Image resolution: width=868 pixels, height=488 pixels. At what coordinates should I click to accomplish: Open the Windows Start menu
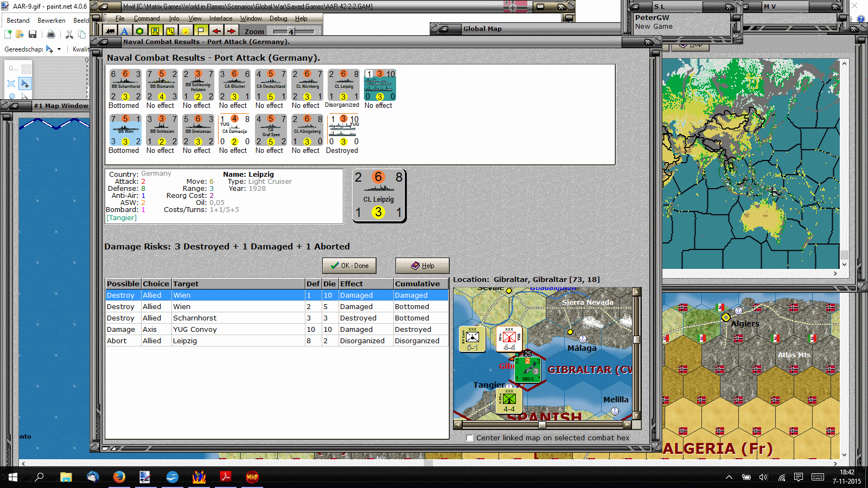13,477
